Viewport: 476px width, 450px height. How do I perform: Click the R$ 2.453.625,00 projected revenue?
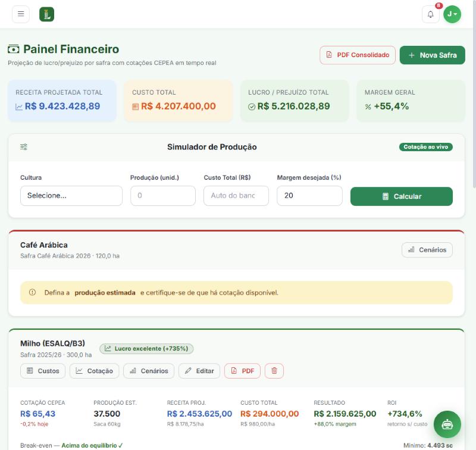[x=199, y=414]
